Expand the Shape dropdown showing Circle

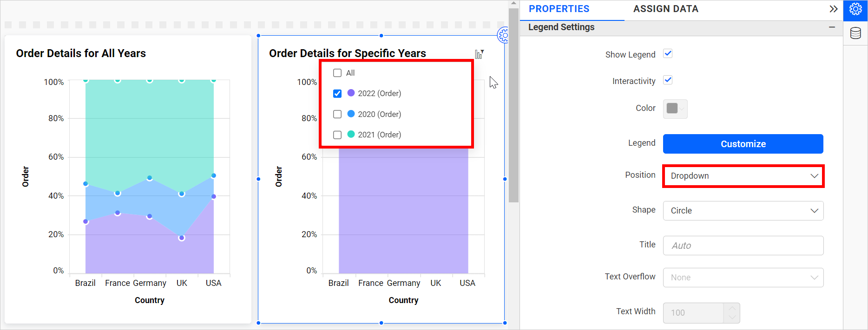[x=743, y=211]
